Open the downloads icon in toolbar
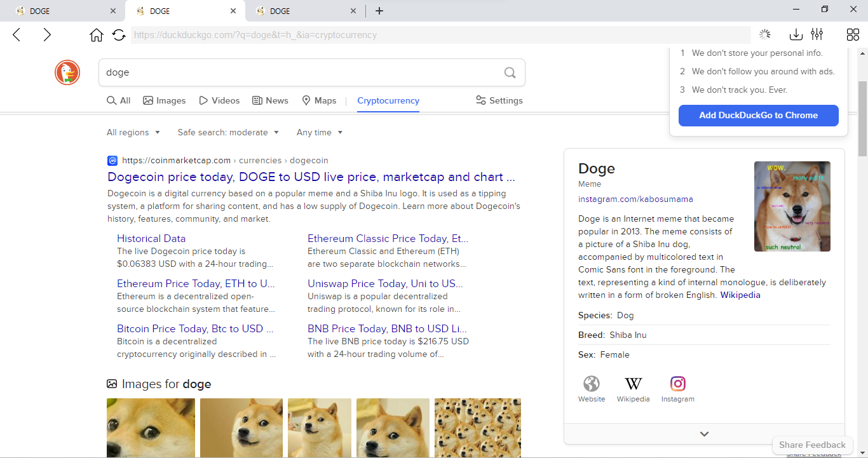This screenshot has width=868, height=458. 796,35
